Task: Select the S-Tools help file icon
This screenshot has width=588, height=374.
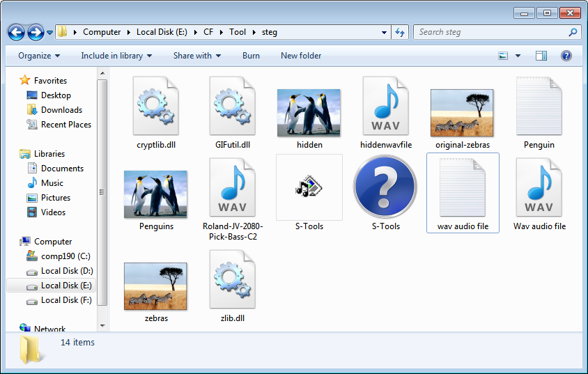Action: [385, 187]
